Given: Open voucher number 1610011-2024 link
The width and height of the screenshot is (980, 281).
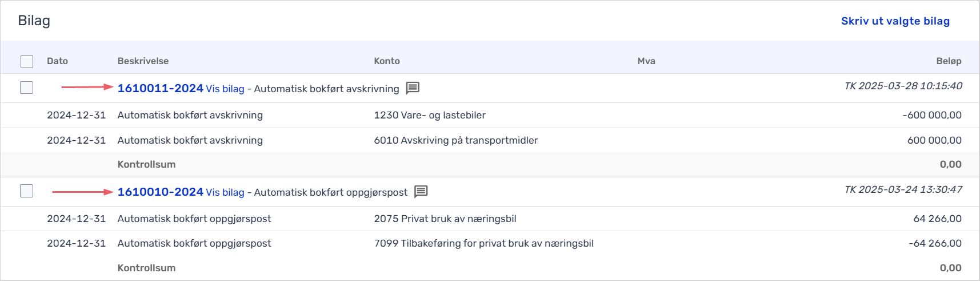Looking at the screenshot, I should [x=160, y=88].
